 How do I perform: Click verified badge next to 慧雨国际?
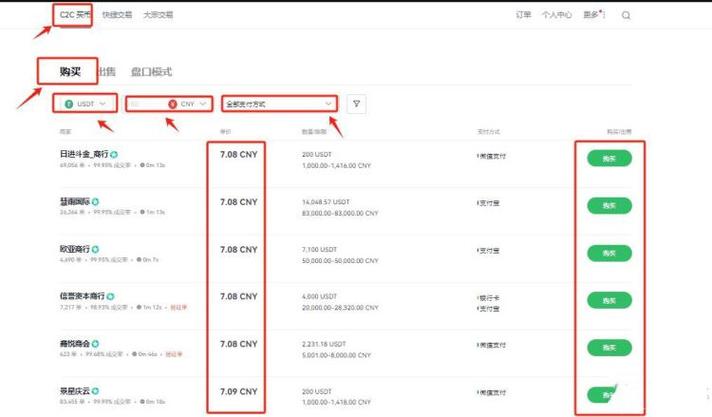coord(96,202)
